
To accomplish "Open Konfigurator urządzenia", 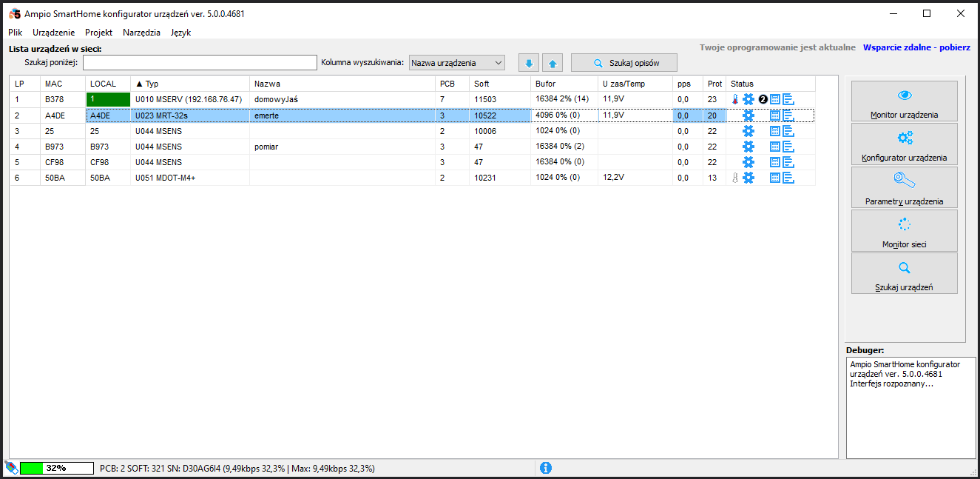I will [904, 144].
